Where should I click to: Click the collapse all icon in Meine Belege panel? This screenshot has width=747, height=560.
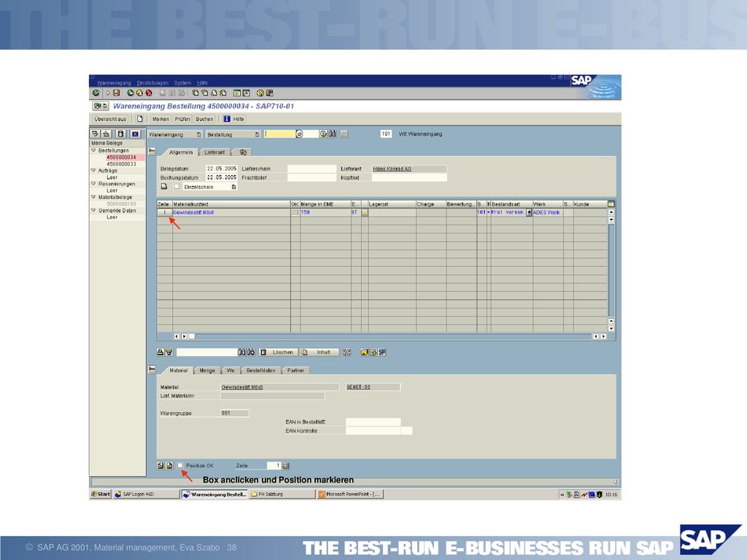(107, 134)
